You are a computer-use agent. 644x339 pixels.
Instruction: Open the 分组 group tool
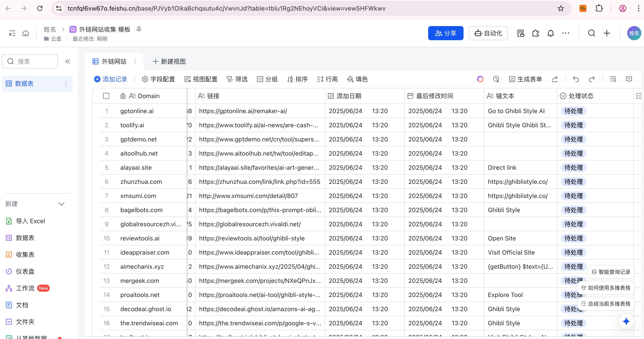coord(267,79)
